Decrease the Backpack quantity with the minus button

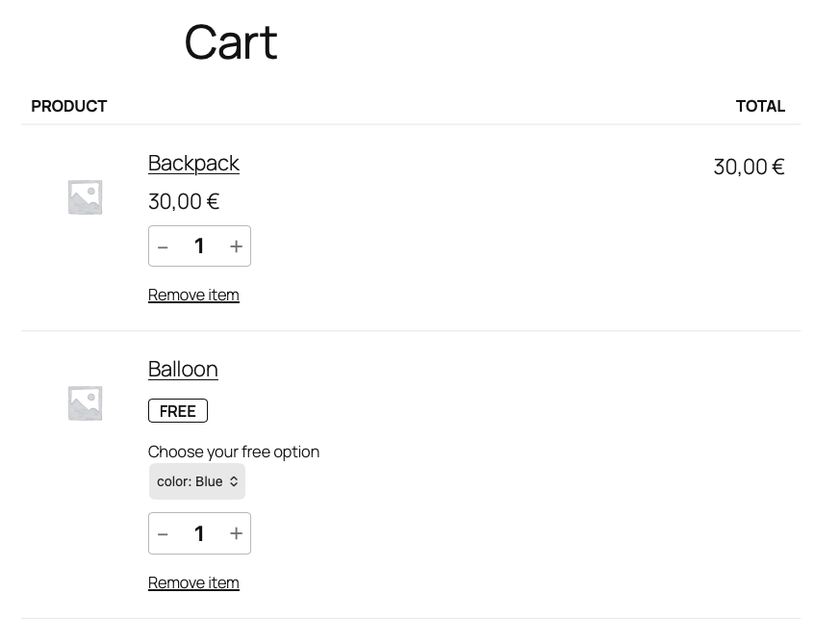pos(163,245)
